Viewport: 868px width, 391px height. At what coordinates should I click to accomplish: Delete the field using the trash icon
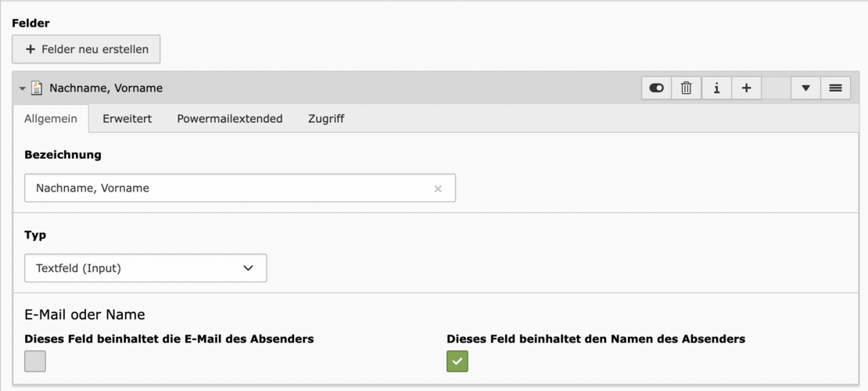coord(687,88)
